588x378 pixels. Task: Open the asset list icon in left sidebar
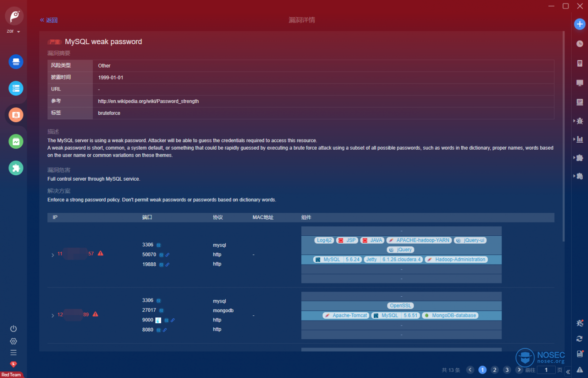(x=16, y=88)
